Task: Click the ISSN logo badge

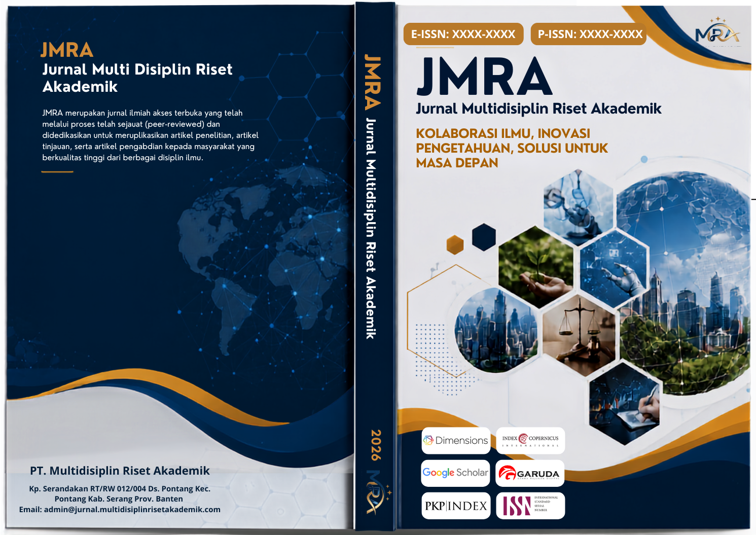Action: [530, 506]
